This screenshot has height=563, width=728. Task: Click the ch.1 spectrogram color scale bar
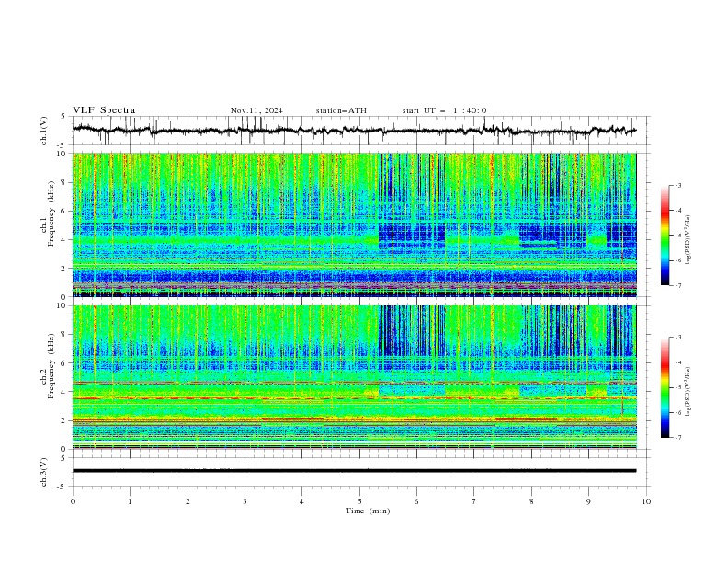click(665, 236)
